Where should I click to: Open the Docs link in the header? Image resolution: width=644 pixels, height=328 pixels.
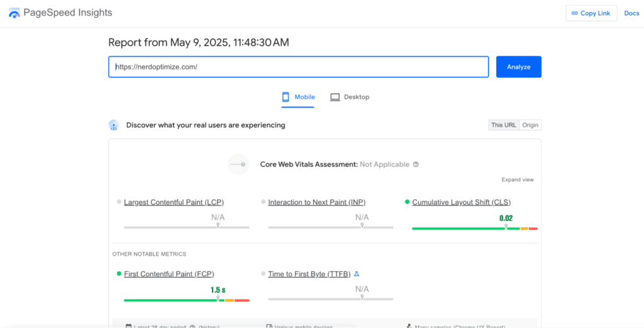coord(631,13)
